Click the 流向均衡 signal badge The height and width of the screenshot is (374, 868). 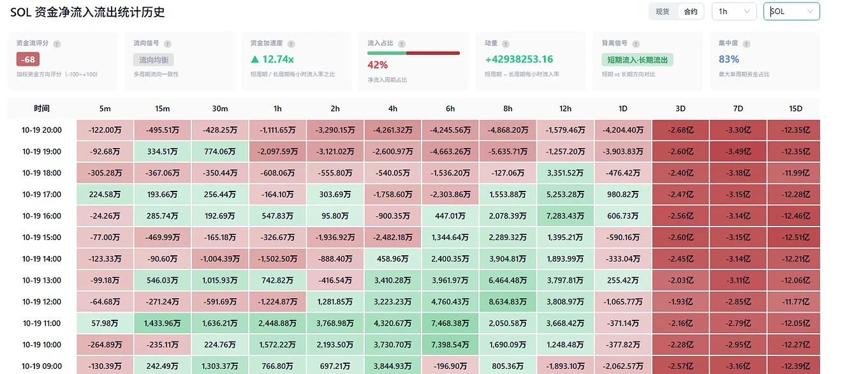coord(154,60)
